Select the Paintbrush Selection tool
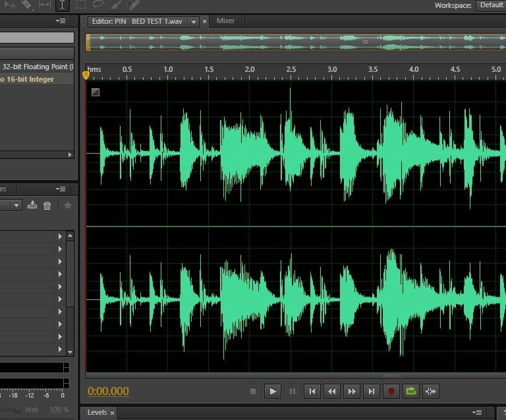The height and width of the screenshot is (420, 506). click(x=116, y=5)
